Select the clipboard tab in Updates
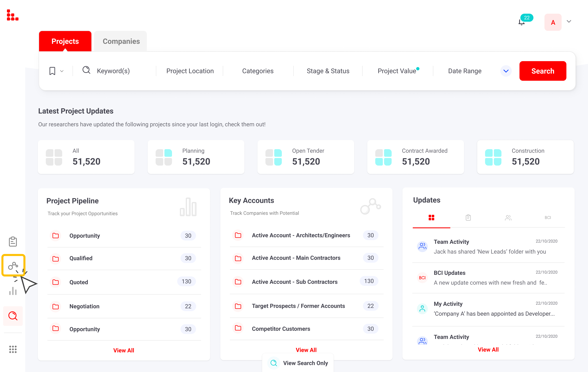 pyautogui.click(x=468, y=218)
